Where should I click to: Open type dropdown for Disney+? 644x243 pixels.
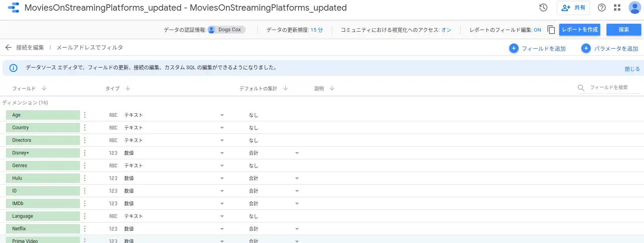pos(222,153)
